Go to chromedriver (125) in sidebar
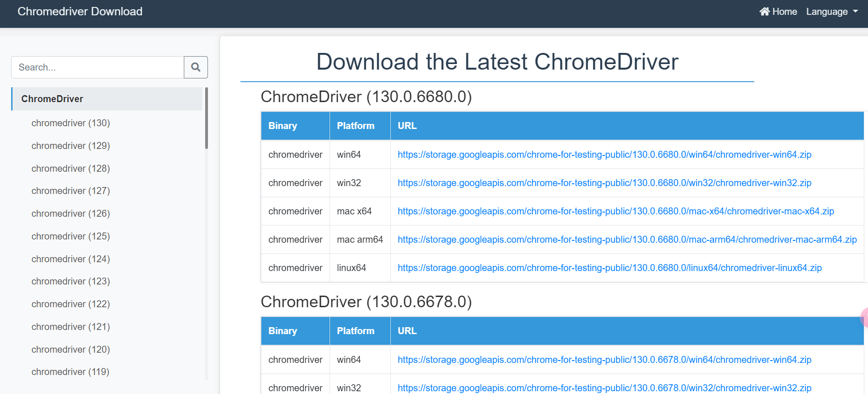Image resolution: width=868 pixels, height=394 pixels. click(71, 236)
